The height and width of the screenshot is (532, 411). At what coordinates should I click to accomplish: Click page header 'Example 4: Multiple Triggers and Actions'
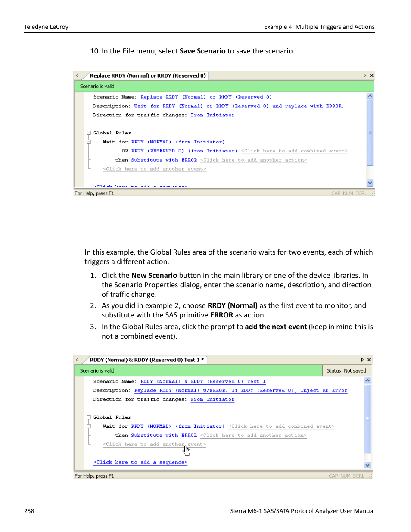(319, 27)
